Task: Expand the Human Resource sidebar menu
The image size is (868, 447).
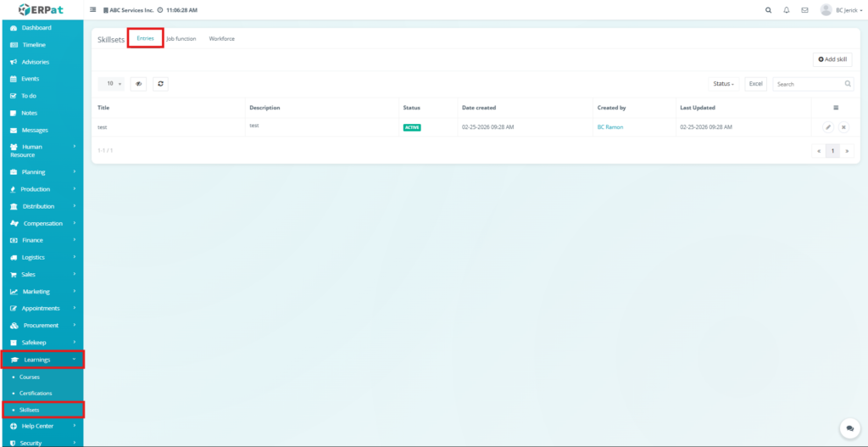Action: coord(42,150)
